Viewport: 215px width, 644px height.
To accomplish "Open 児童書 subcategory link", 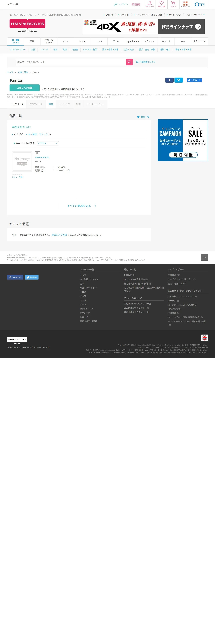I will 75,49.
